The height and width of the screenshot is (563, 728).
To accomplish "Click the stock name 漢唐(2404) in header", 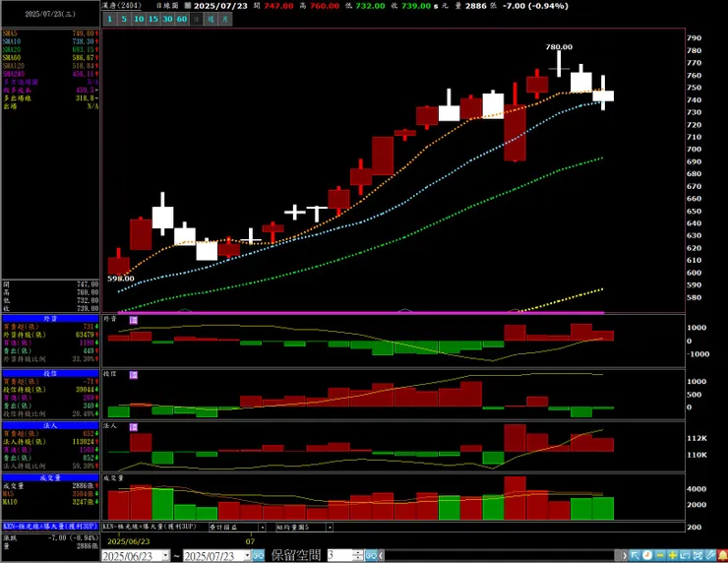I will 122,6.
